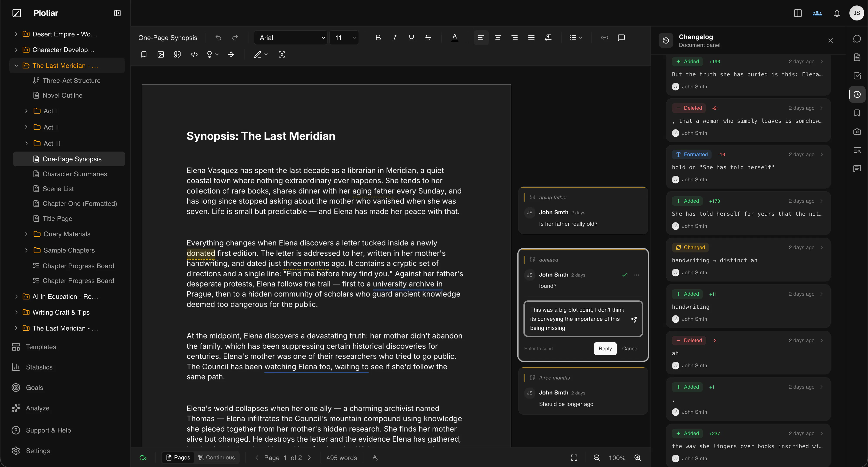The width and height of the screenshot is (868, 467).
Task: Go to the next page
Action: pos(309,458)
